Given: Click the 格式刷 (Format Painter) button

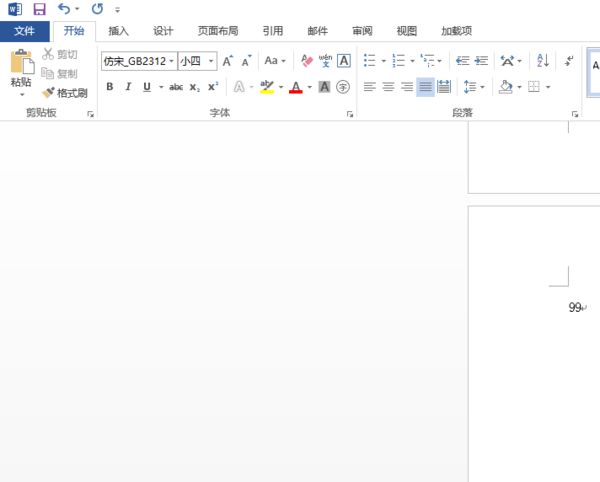Looking at the screenshot, I should 65,93.
